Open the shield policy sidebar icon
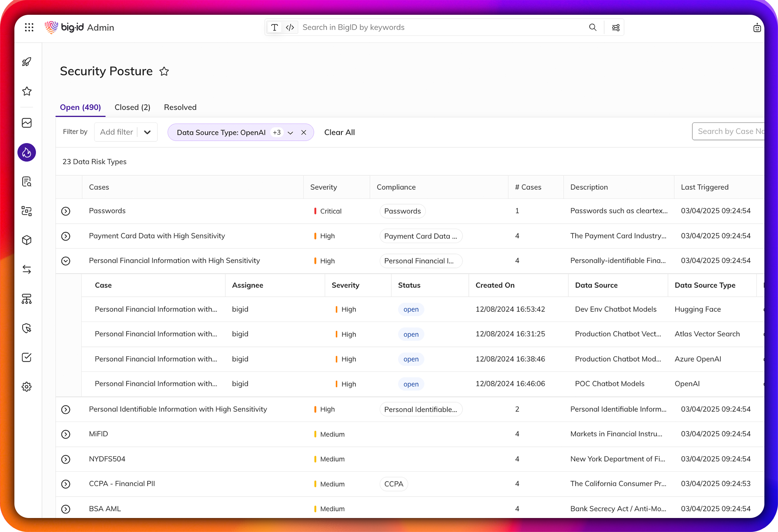778x532 pixels. 27,328
